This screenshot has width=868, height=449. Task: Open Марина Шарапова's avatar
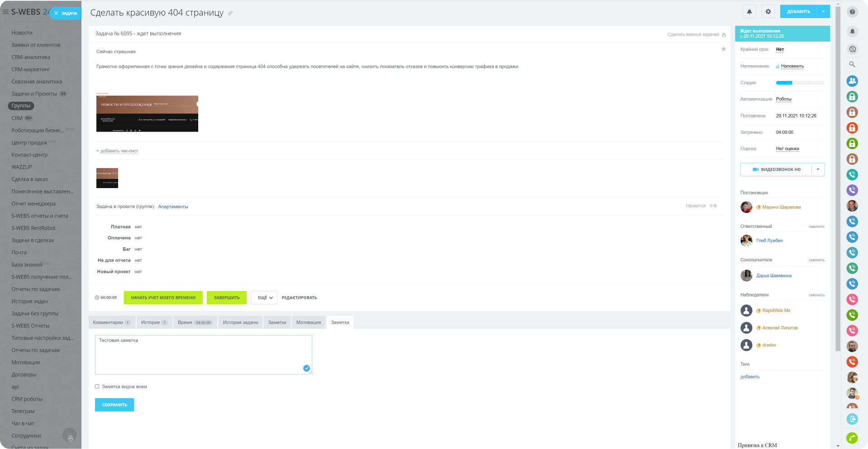(746, 207)
